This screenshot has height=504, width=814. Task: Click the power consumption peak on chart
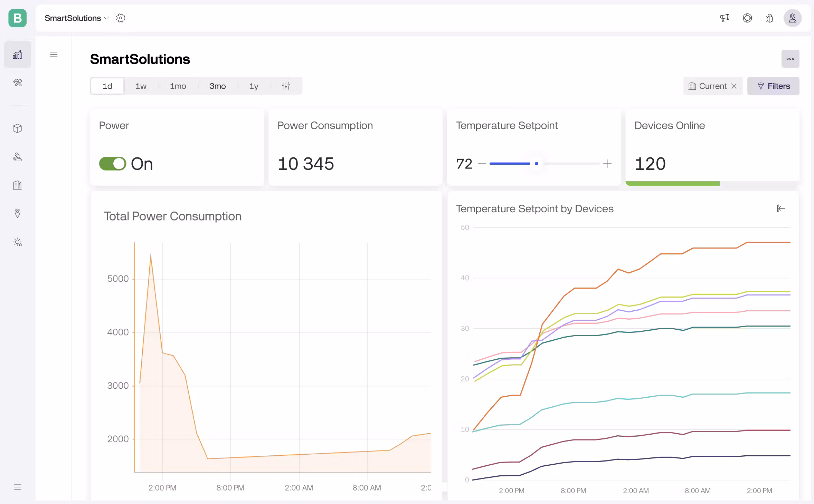[151, 255]
